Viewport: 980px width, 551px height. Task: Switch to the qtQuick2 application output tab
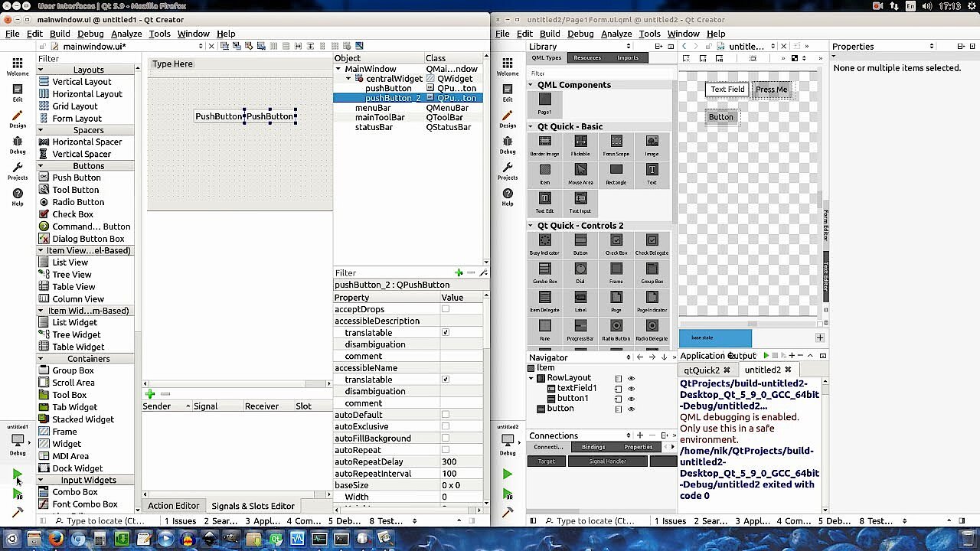point(701,370)
